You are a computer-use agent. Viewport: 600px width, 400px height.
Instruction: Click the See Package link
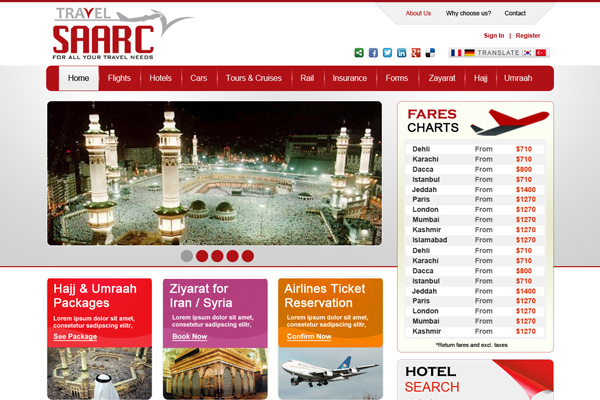[x=75, y=336]
